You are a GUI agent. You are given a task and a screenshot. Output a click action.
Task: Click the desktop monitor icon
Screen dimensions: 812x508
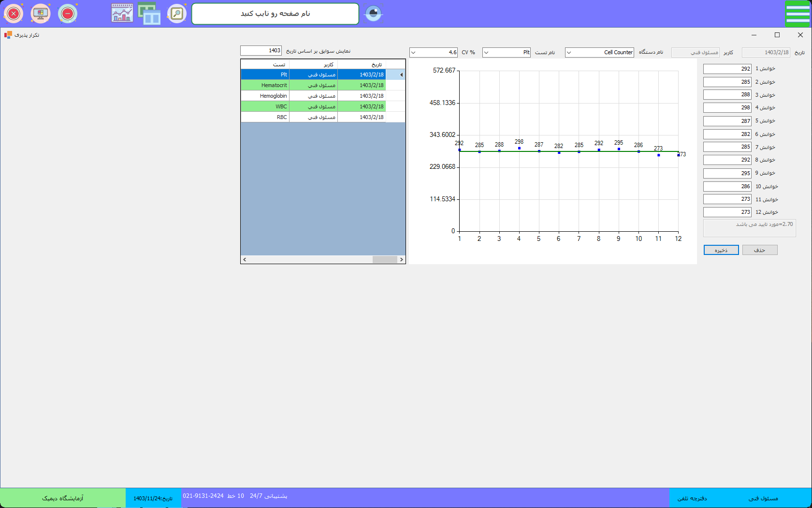(41, 14)
